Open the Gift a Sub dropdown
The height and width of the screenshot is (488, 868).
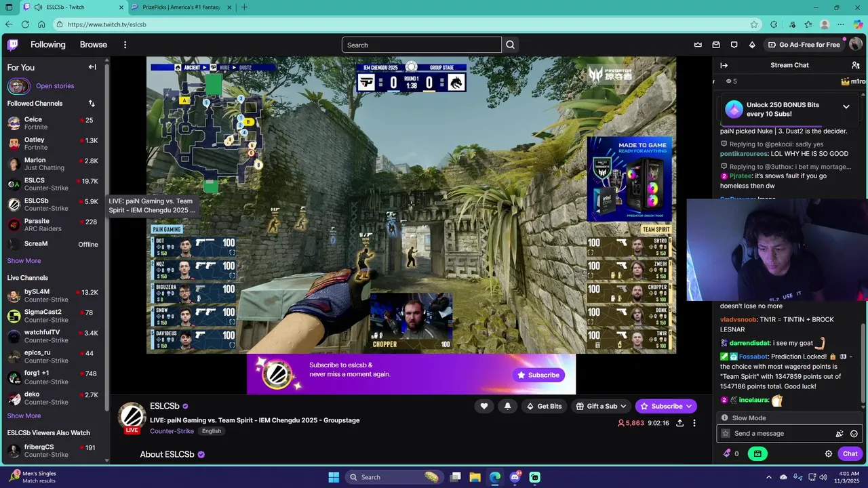[x=601, y=406]
